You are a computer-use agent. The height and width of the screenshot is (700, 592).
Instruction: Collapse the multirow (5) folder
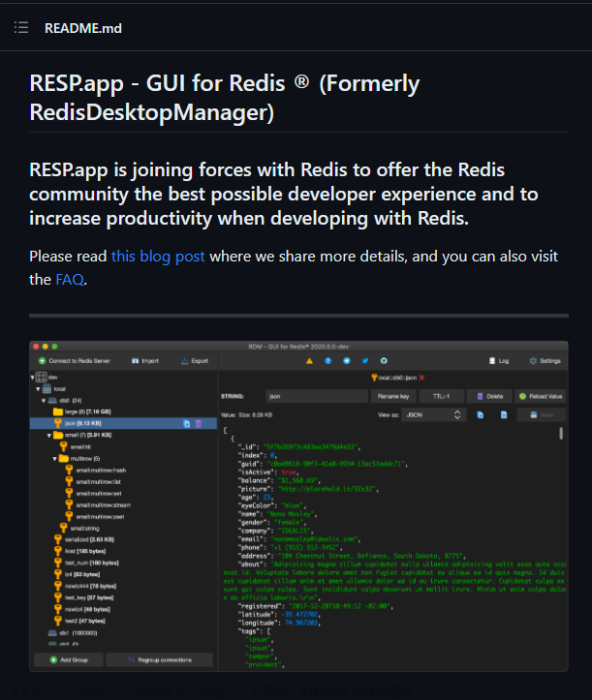[54, 459]
